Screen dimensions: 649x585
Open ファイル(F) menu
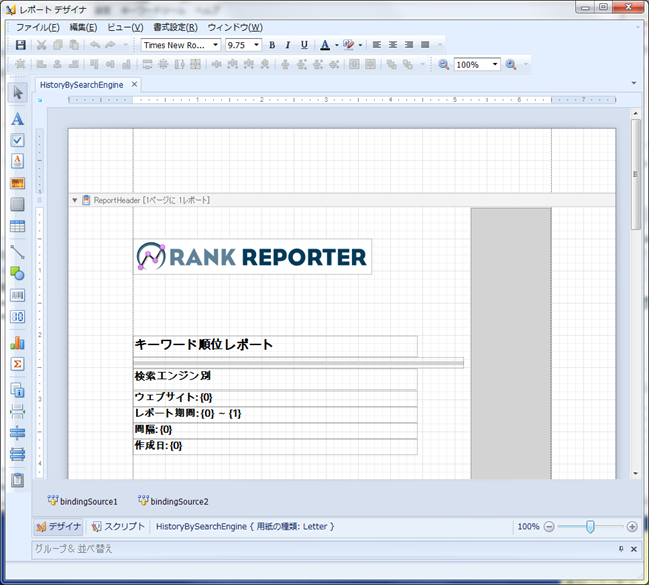tap(38, 27)
